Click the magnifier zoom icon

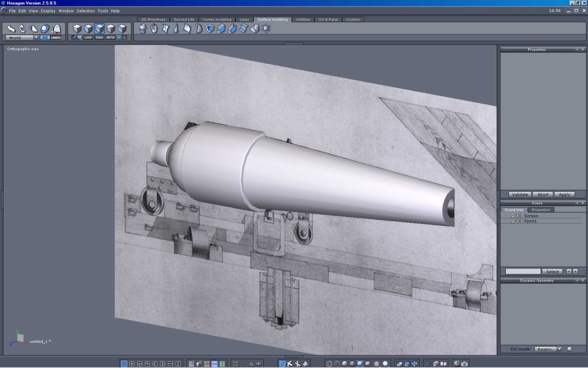(x=251, y=364)
